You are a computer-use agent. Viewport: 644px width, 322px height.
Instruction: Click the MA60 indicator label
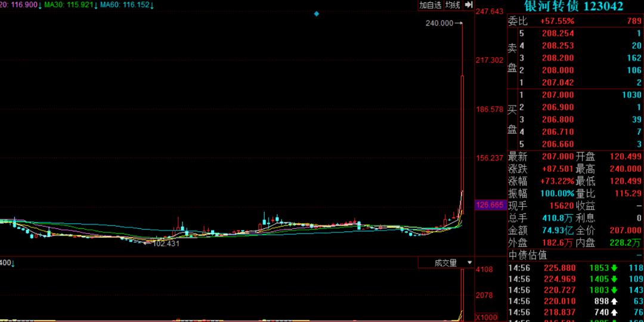point(128,5)
